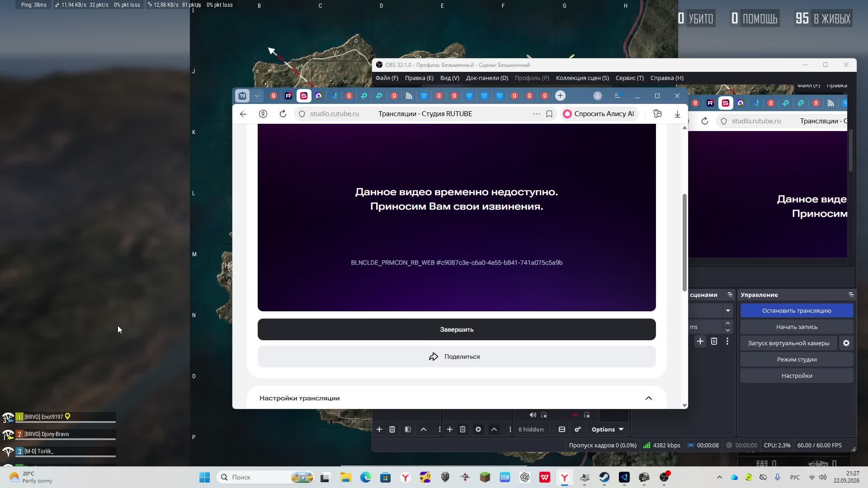Open Windows Start menu

[x=205, y=477]
